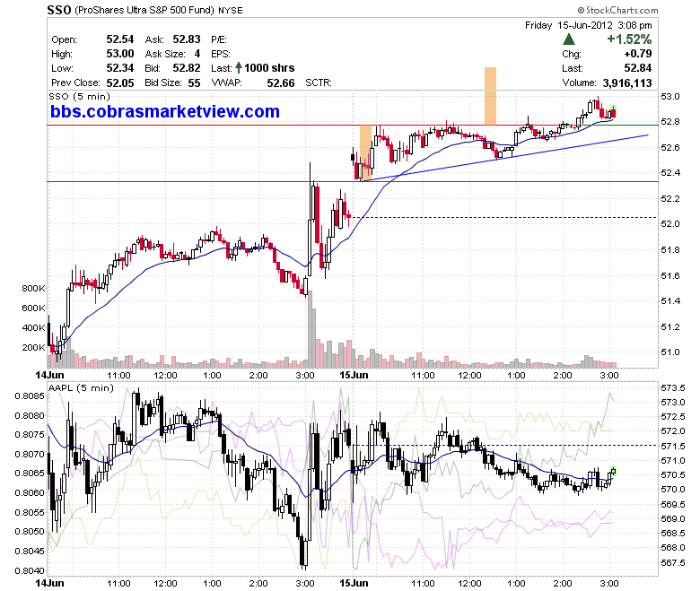
Task: Click the tall gray volume spike near 3:00
Action: [310, 329]
